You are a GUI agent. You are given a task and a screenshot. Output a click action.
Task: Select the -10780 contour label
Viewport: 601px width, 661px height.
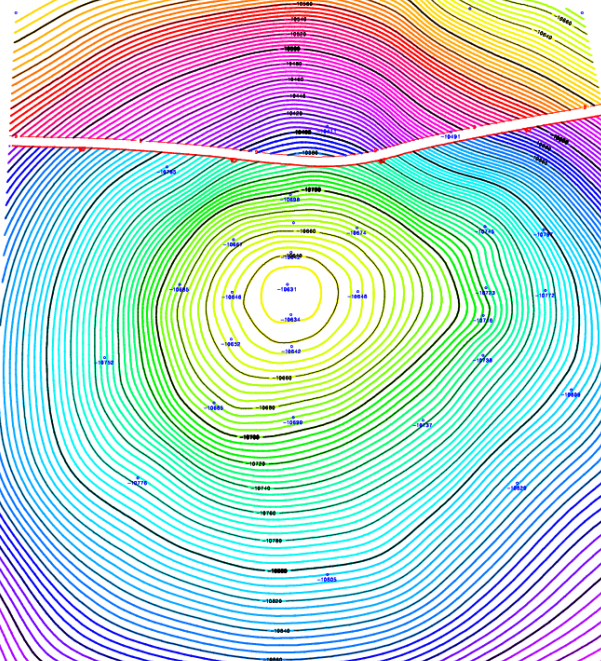click(272, 541)
